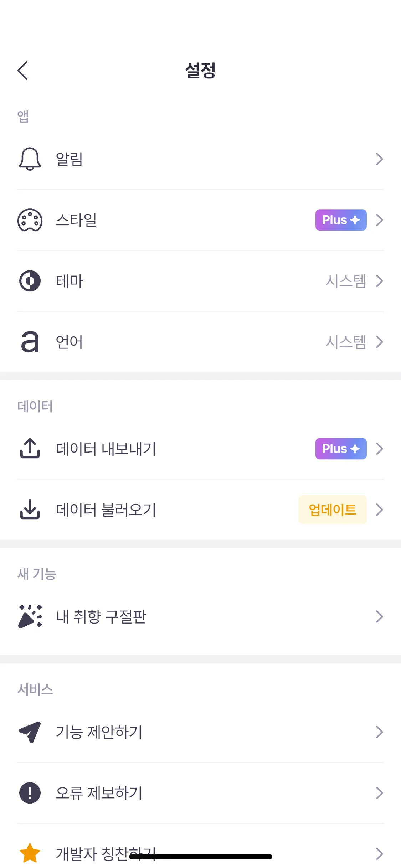Tap the palette style icon

[x=30, y=220]
